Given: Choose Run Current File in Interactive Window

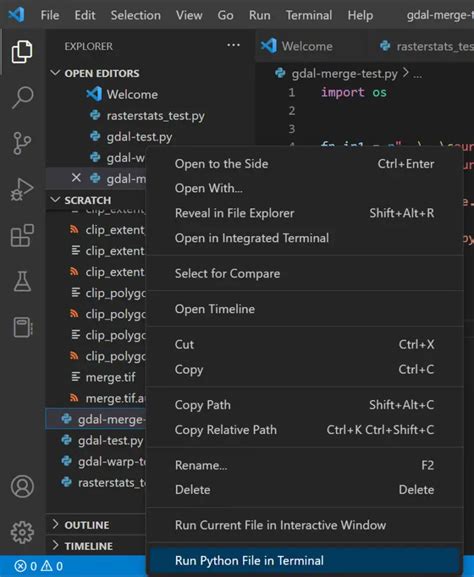Looking at the screenshot, I should [304, 525].
